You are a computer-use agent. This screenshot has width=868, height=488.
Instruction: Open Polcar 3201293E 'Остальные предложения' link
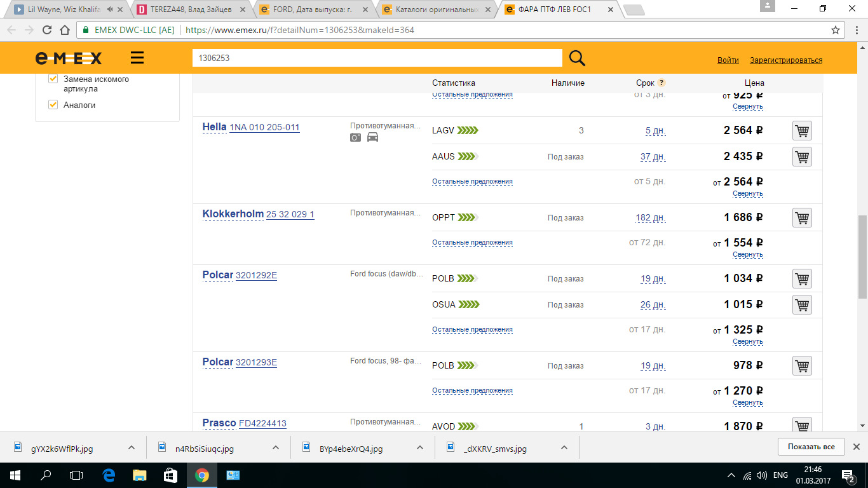tap(472, 391)
